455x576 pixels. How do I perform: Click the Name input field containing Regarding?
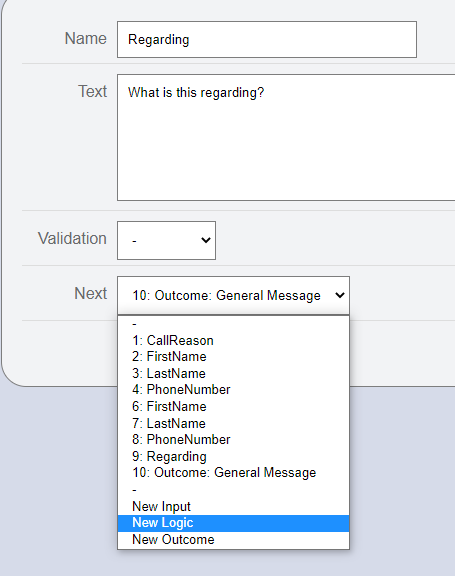click(267, 39)
